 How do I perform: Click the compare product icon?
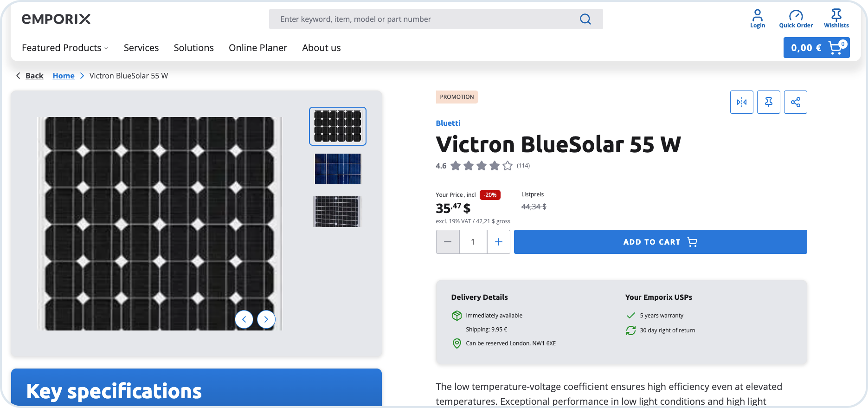point(741,102)
